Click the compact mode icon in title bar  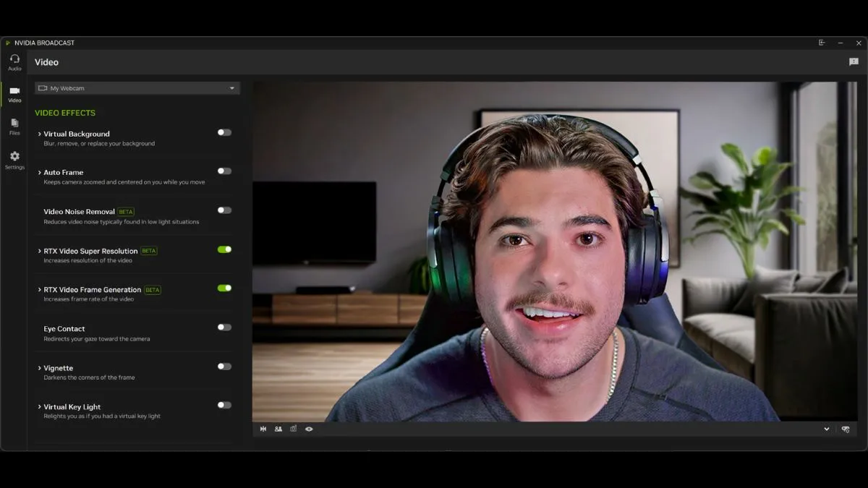[822, 43]
